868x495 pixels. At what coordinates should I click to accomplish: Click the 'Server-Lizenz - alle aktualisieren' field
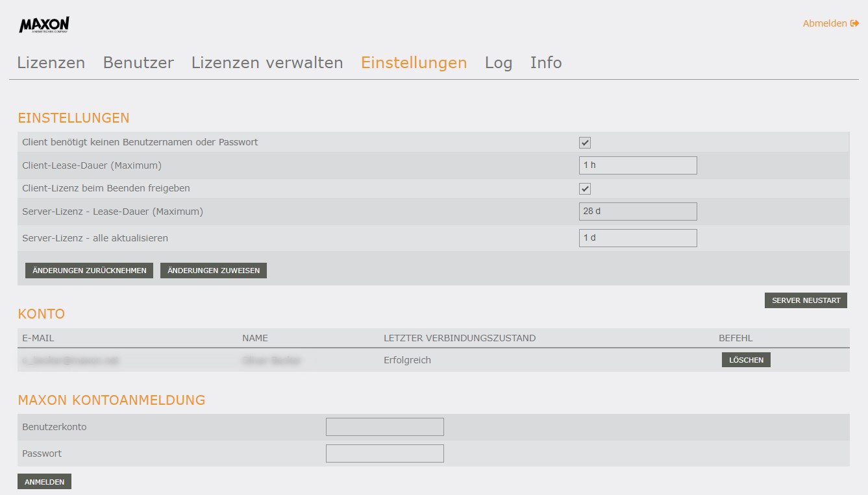[x=638, y=238]
